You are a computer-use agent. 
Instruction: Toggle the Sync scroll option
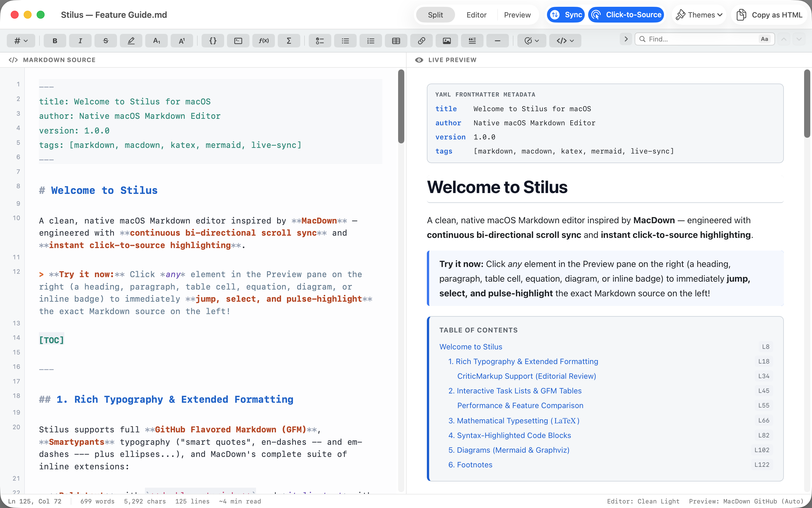pyautogui.click(x=566, y=15)
